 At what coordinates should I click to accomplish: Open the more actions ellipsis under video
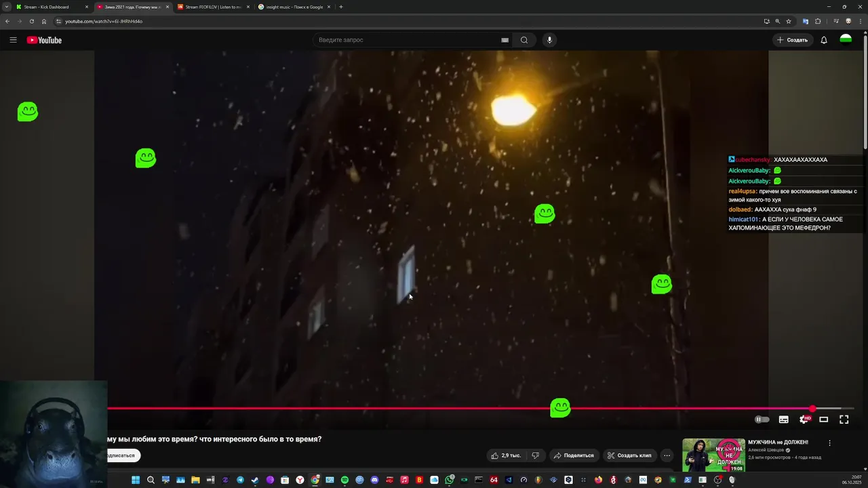(x=667, y=455)
